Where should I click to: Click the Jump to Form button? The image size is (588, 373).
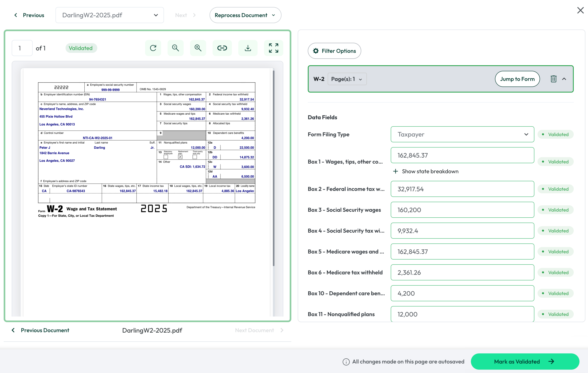[517, 79]
